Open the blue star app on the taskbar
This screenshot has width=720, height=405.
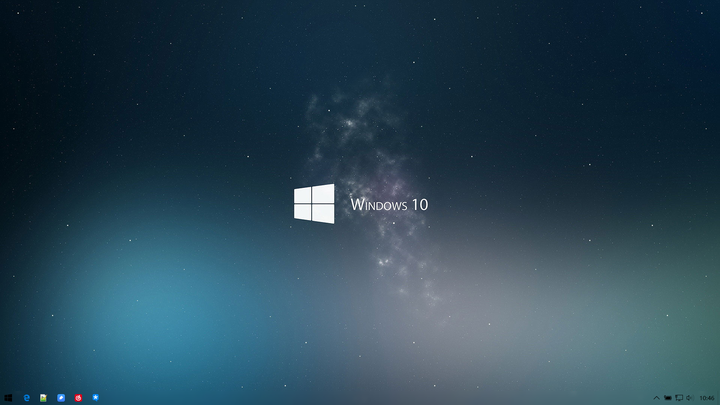click(96, 397)
